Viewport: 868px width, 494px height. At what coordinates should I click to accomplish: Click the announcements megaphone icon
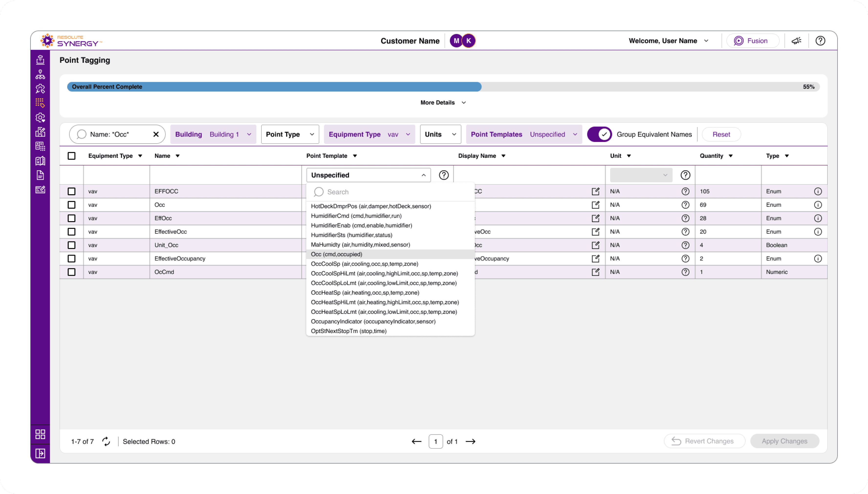click(796, 41)
